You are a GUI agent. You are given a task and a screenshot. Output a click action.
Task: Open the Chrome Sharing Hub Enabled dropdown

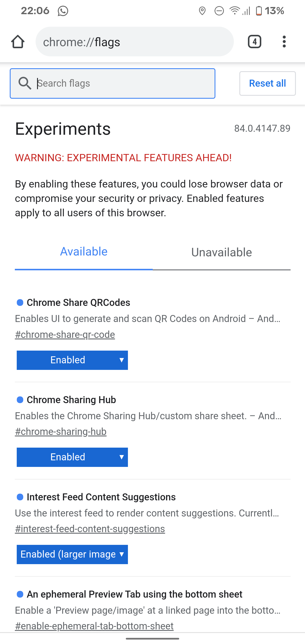pyautogui.click(x=72, y=457)
